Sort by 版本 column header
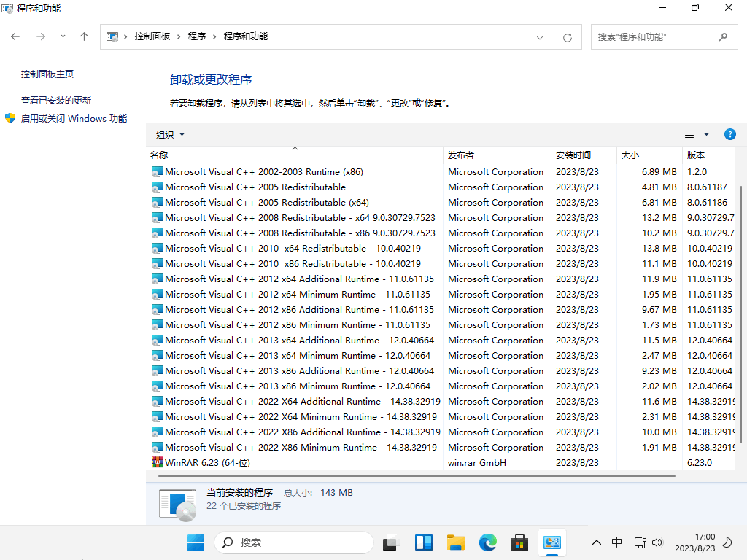 point(708,155)
